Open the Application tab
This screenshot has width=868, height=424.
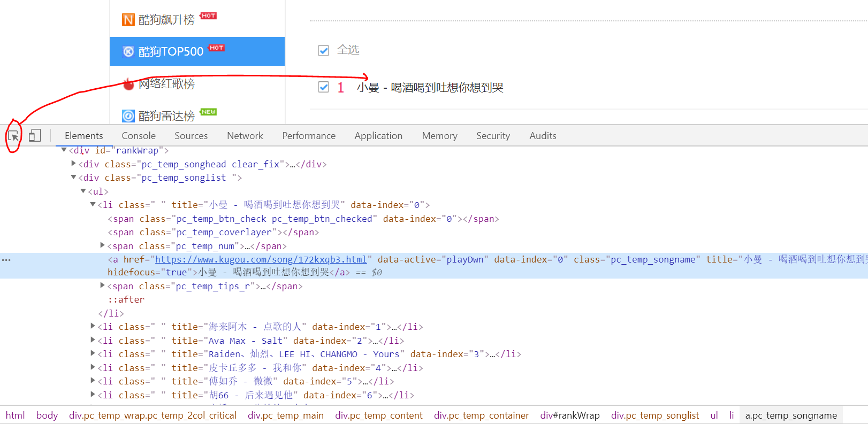pos(378,136)
